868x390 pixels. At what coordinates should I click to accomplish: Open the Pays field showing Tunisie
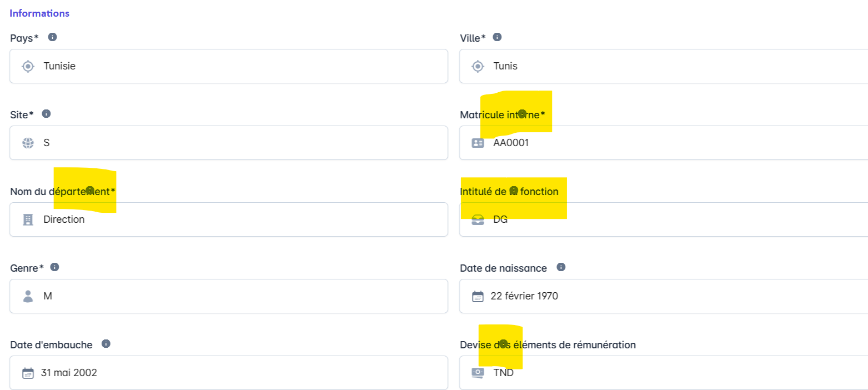(x=229, y=66)
